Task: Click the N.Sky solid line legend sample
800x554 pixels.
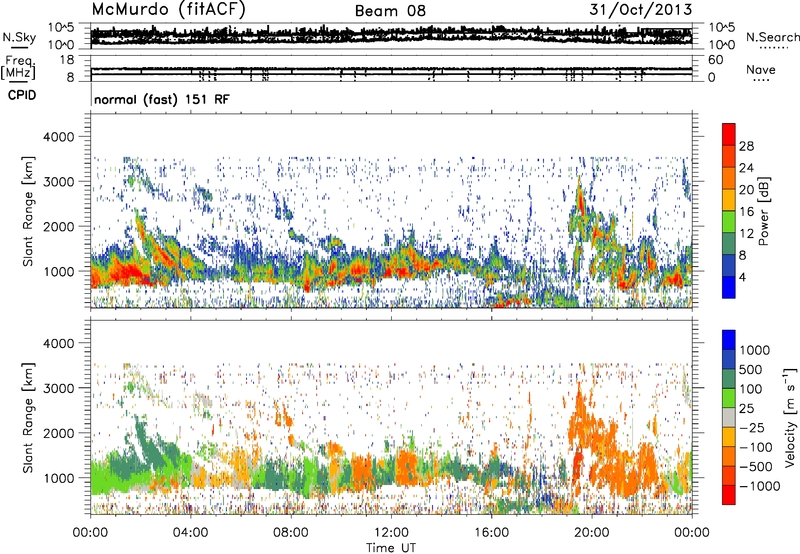Action: [19, 47]
